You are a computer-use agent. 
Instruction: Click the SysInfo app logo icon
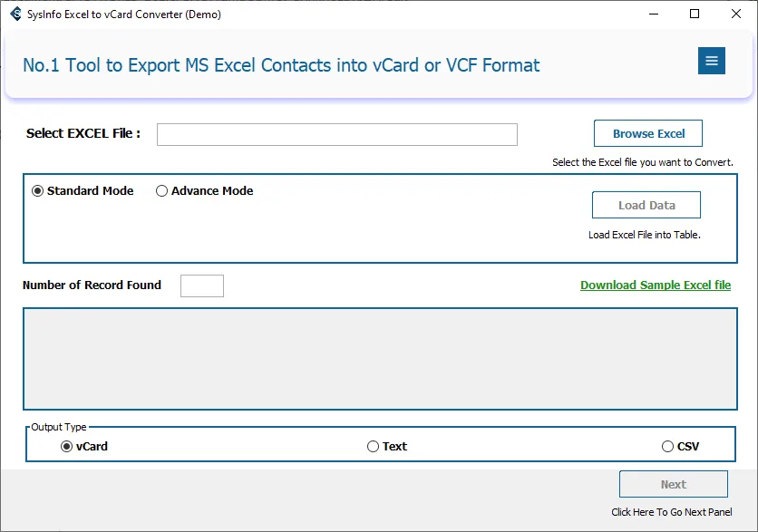tap(15, 14)
